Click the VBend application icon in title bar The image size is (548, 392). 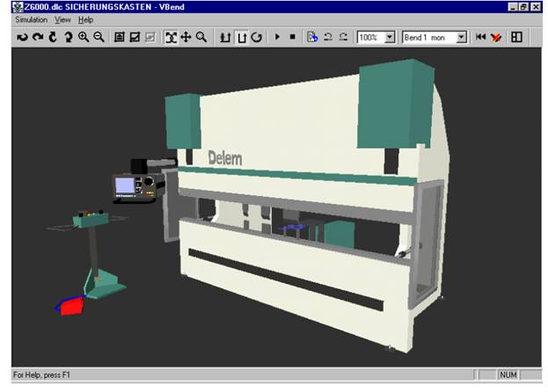click(18, 7)
